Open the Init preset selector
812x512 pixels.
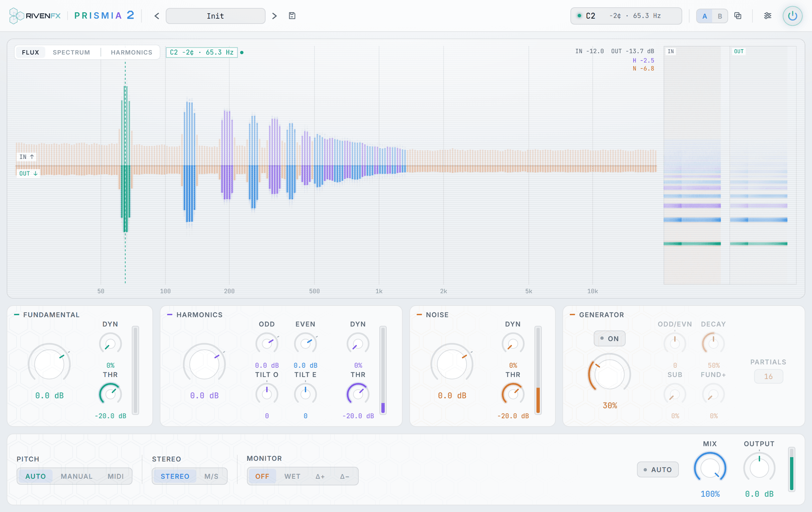(215, 16)
